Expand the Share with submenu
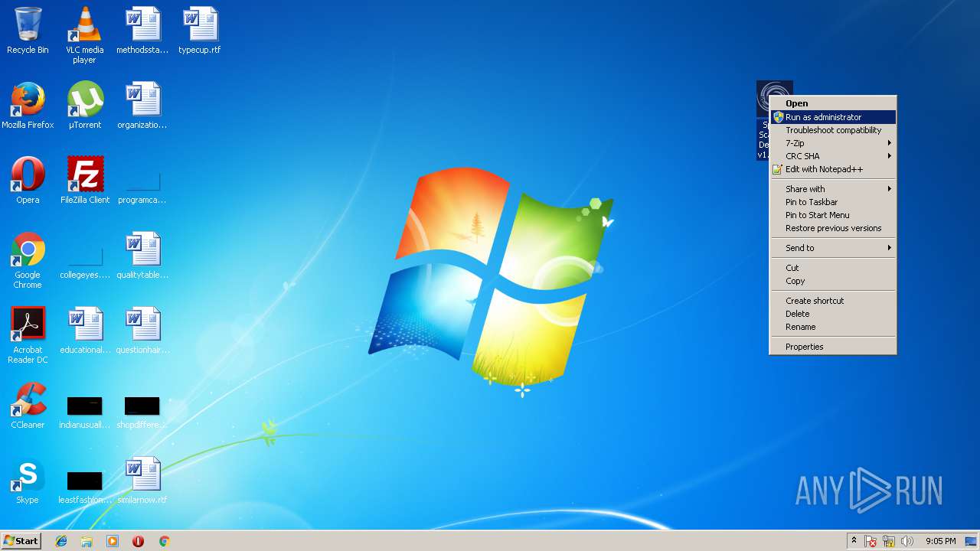Screen dimensions: 980x551 (833, 189)
